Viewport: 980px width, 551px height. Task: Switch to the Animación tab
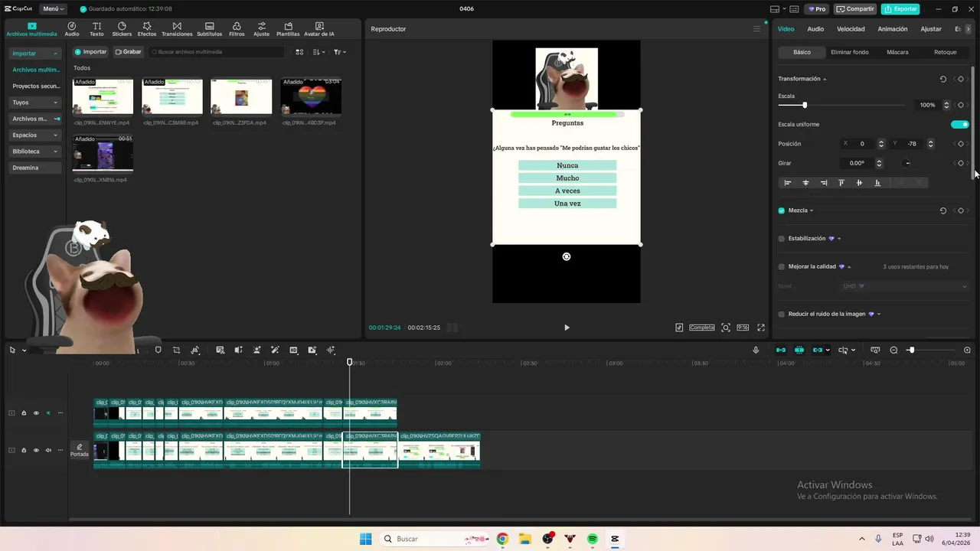coord(893,29)
